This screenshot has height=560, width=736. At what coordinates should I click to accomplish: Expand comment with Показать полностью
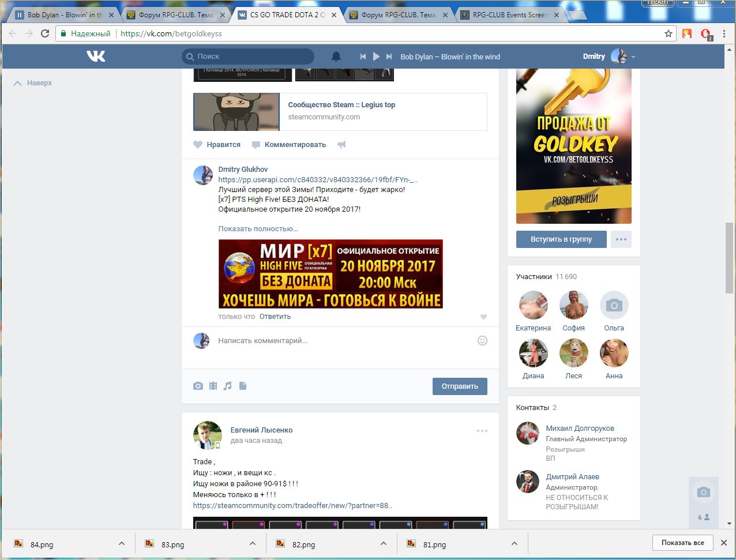[258, 228]
